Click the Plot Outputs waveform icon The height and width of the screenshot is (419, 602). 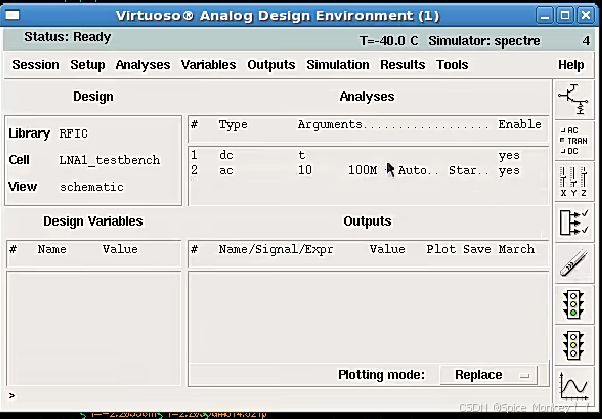click(x=573, y=385)
